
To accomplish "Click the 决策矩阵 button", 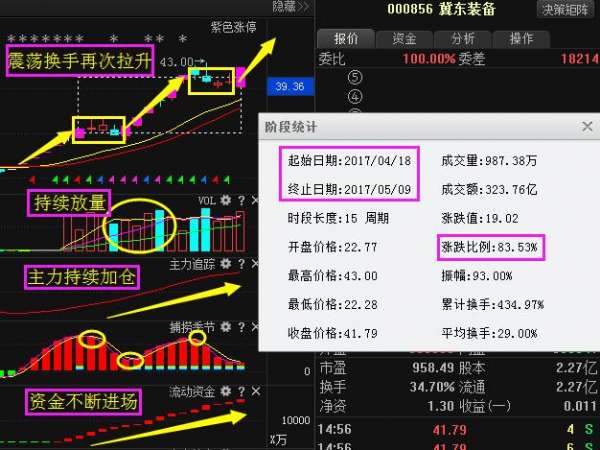I will [x=566, y=9].
